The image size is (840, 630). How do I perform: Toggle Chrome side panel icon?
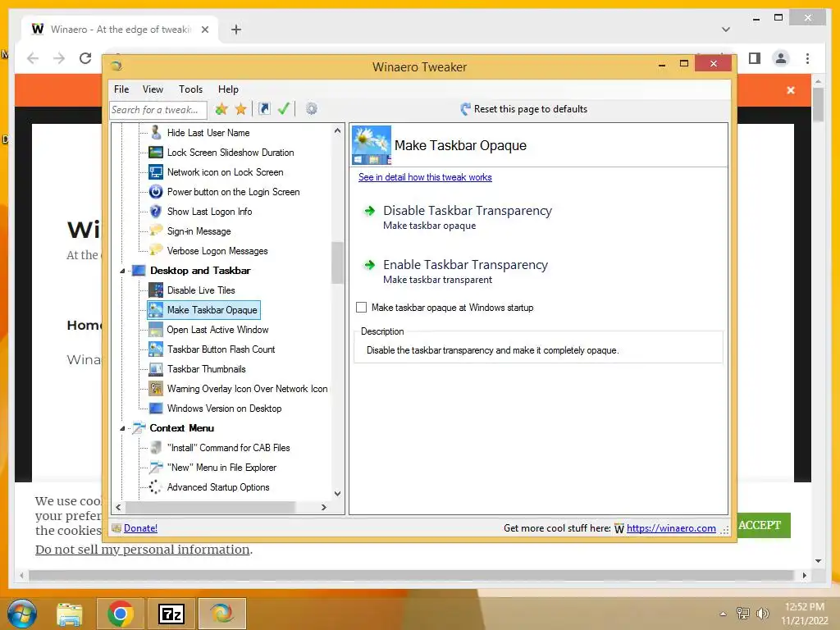[755, 58]
